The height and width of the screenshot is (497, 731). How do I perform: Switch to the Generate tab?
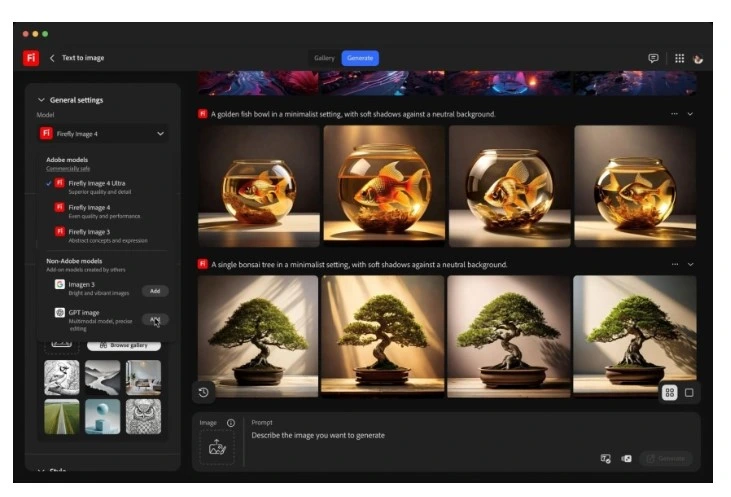pos(360,58)
